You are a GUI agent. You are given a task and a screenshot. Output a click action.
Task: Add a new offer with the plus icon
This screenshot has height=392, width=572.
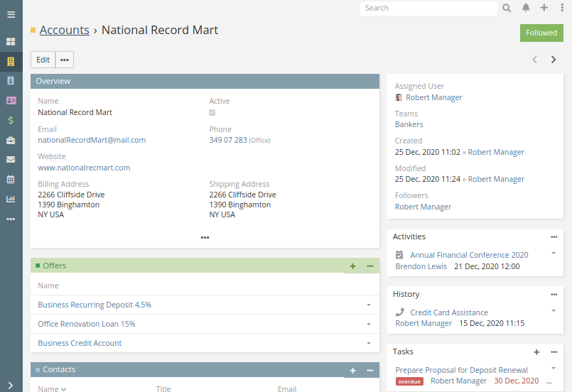(x=352, y=266)
